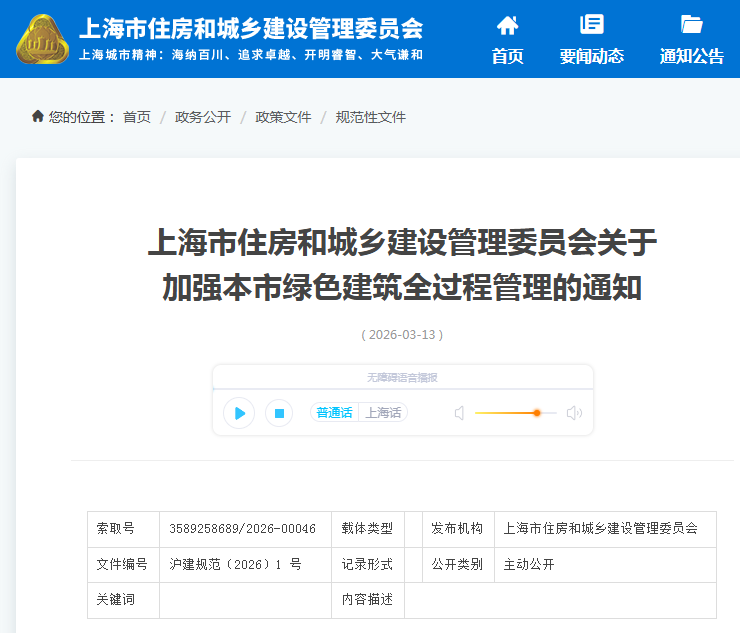
Task: Click index number 3589258689/2026-00046
Action: (x=242, y=529)
